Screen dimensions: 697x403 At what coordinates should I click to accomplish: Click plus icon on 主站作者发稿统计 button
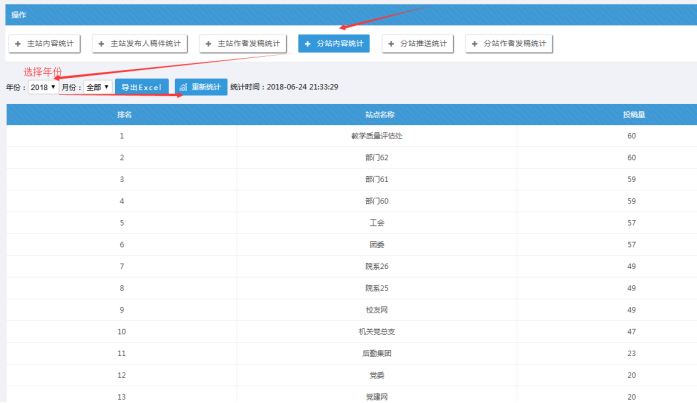click(209, 44)
